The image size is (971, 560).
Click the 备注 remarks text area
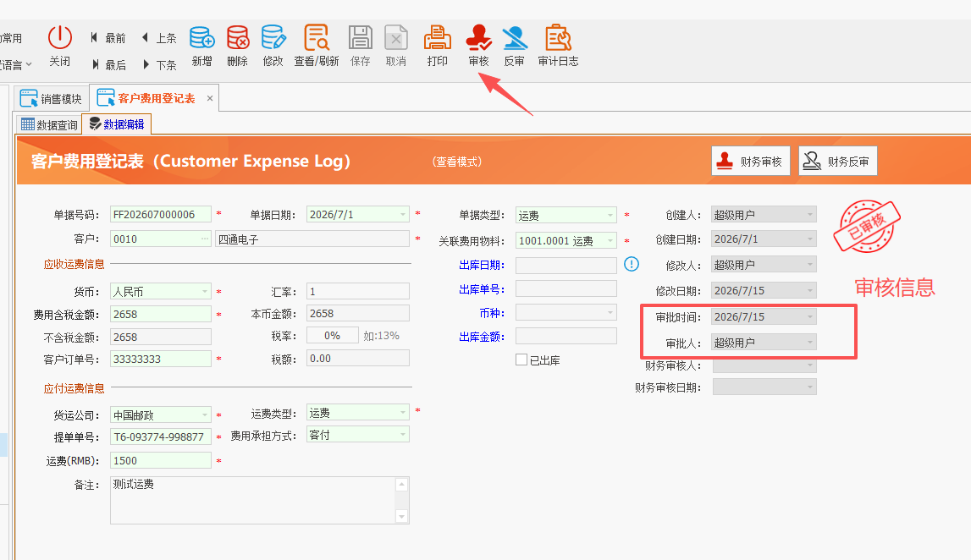[x=253, y=500]
